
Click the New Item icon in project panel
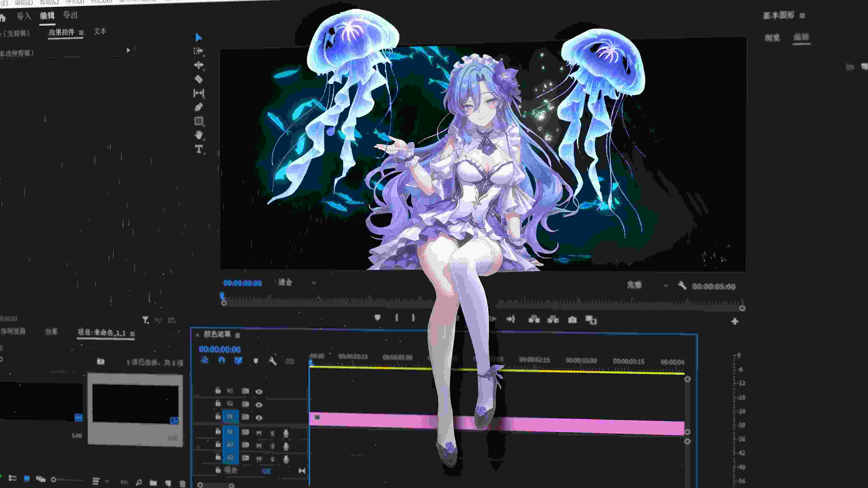[x=168, y=484]
